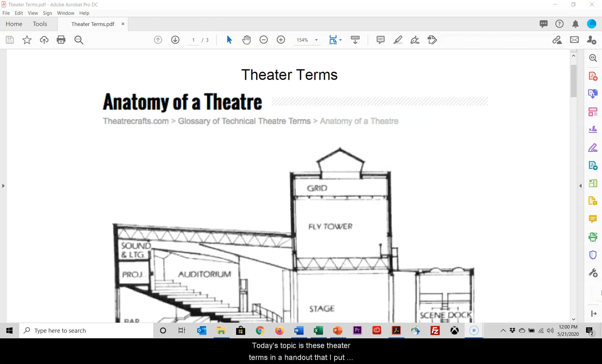Open the zoom level dropdown
The image size is (602, 364).
tap(316, 40)
